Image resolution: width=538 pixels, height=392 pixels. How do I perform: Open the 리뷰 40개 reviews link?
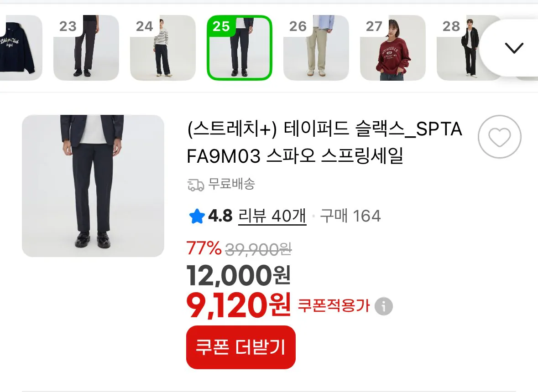(272, 216)
